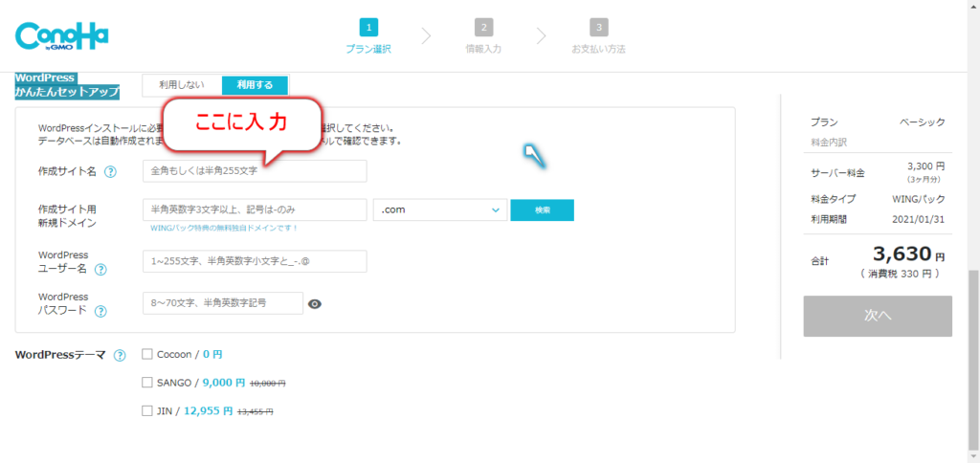980x463 pixels.
Task: Show password with the eye icon
Action: click(x=315, y=303)
